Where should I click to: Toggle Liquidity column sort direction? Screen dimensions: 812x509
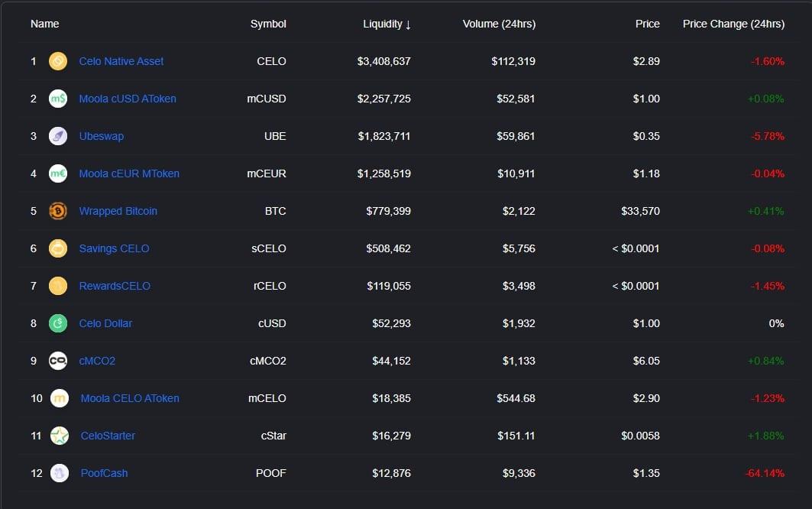pos(387,24)
